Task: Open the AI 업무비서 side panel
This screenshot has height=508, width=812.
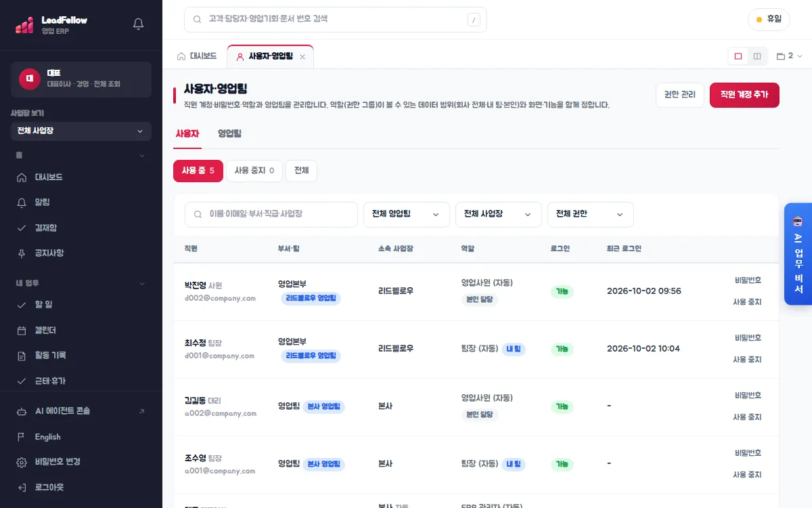Action: pyautogui.click(x=798, y=254)
